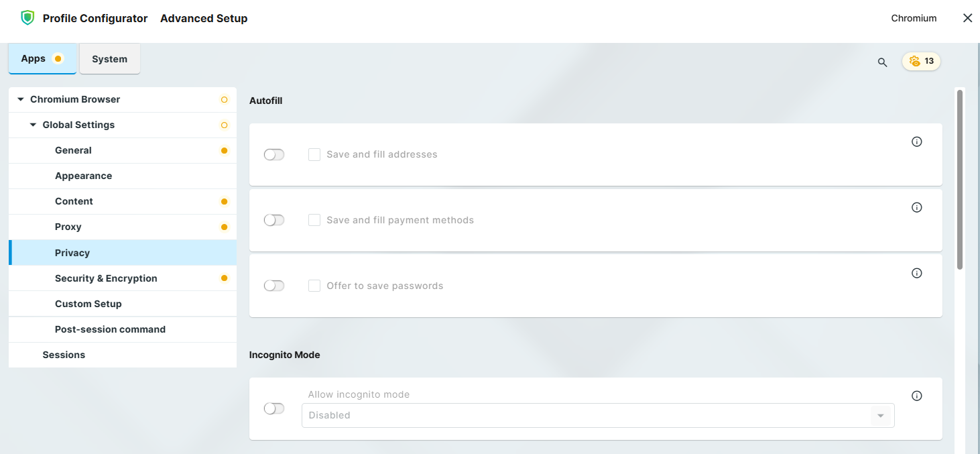Click the vertical scrollbar thumb
Screen dimensions: 980x454
point(960,180)
